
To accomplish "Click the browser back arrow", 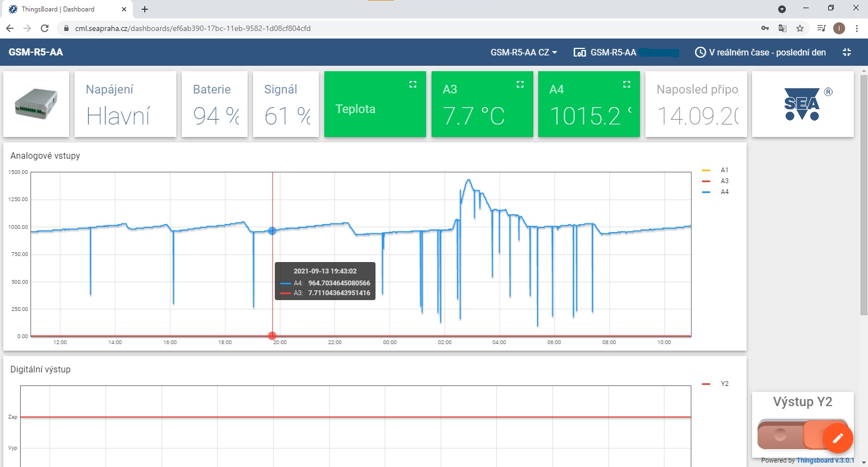I will point(10,28).
